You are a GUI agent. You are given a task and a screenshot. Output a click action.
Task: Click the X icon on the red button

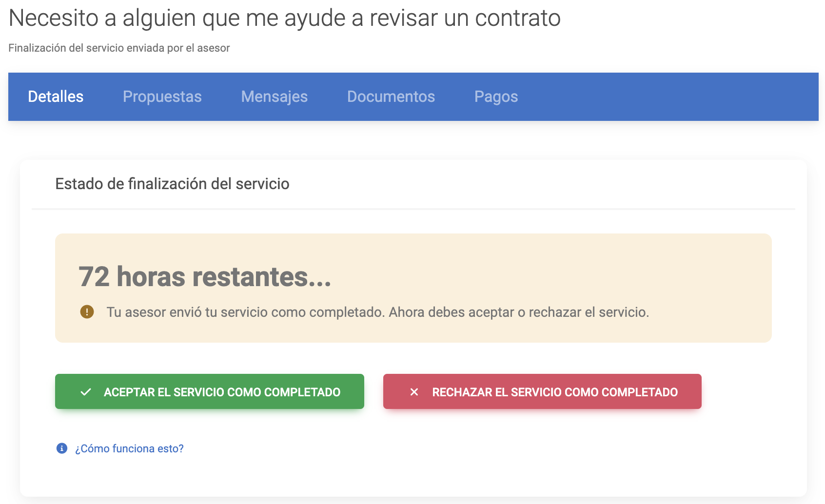pyautogui.click(x=414, y=392)
